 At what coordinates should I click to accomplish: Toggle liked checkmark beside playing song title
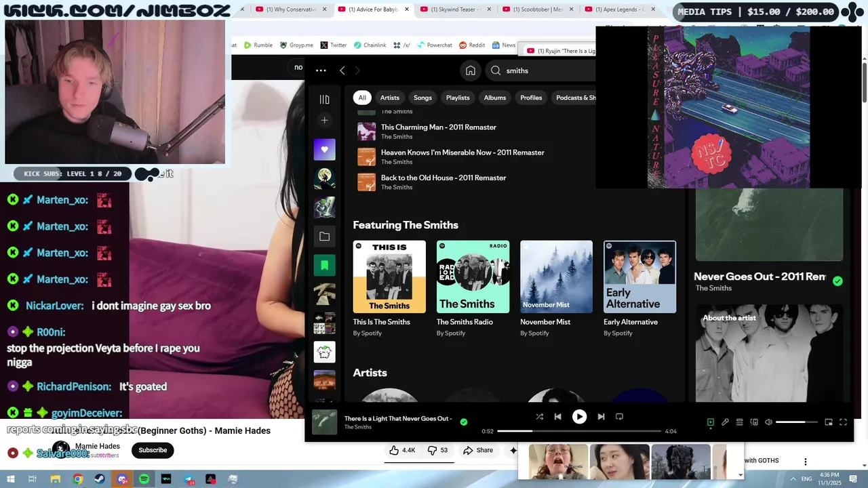click(x=464, y=422)
